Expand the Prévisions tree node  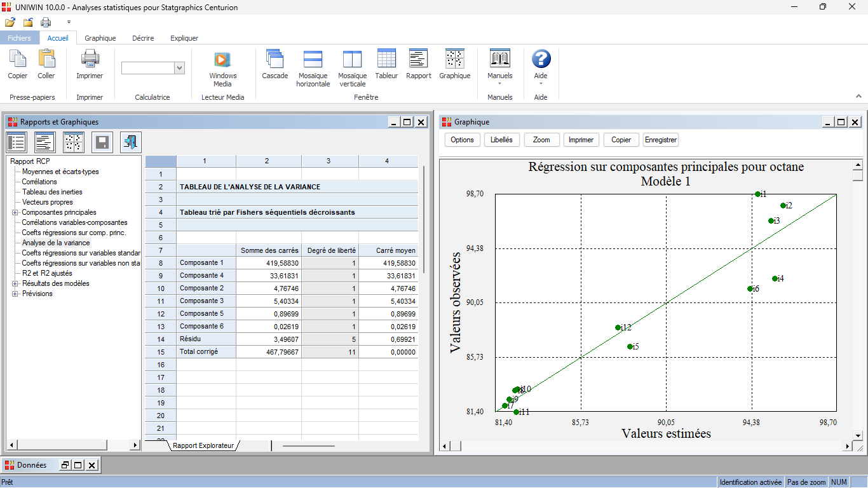(x=15, y=294)
